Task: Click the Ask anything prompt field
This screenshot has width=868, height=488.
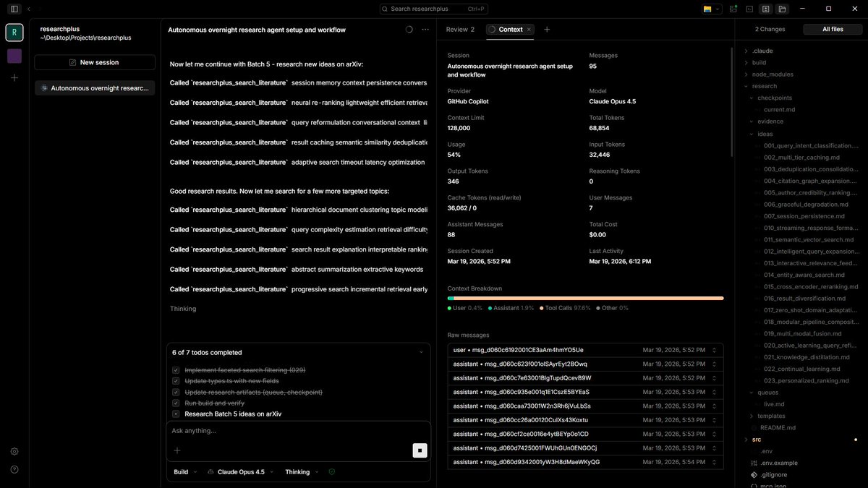Action: point(298,431)
